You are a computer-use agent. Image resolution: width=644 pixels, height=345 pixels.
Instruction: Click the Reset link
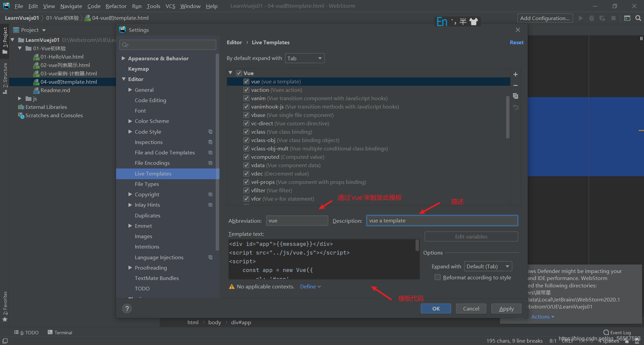(x=517, y=42)
